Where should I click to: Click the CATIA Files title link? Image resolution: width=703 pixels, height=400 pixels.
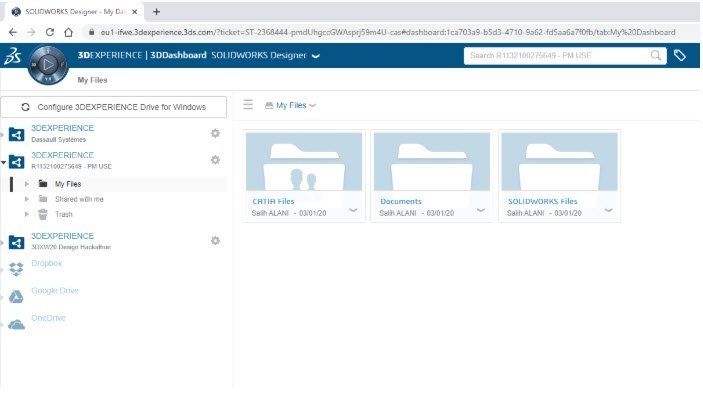(273, 202)
